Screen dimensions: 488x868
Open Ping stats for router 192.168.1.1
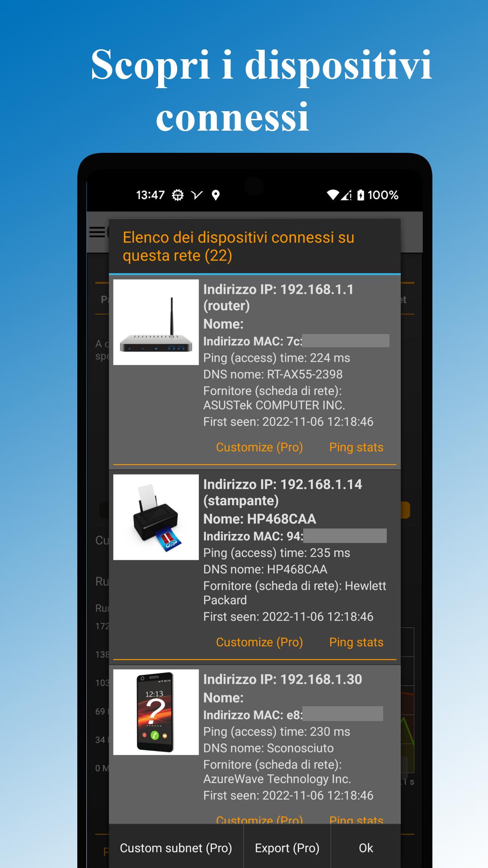[x=356, y=447]
